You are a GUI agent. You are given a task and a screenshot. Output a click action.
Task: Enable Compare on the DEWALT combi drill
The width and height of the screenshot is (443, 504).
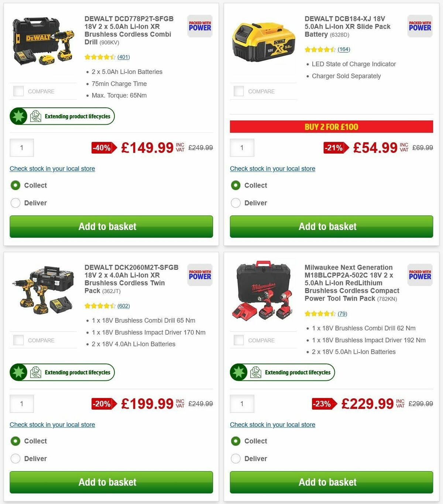18,91
